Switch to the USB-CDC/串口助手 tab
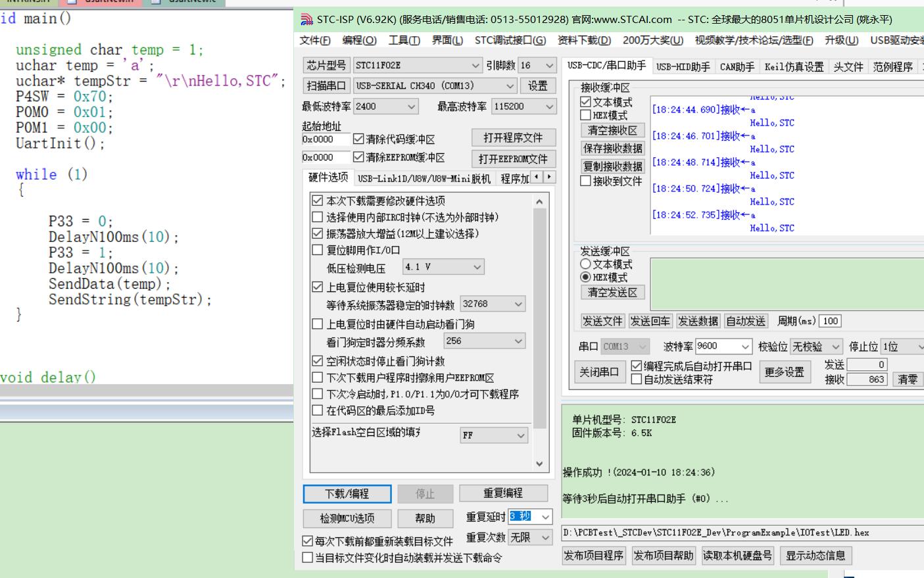The height and width of the screenshot is (578, 924). pyautogui.click(x=606, y=66)
